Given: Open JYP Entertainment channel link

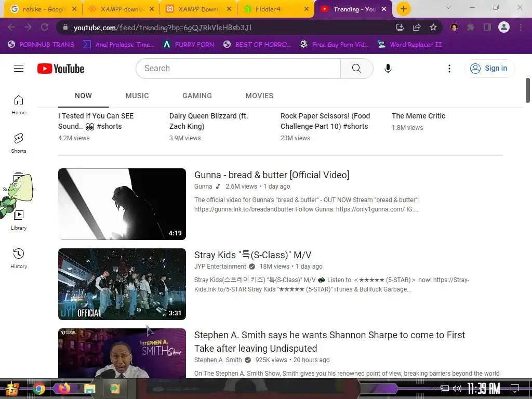Looking at the screenshot, I should tap(220, 267).
